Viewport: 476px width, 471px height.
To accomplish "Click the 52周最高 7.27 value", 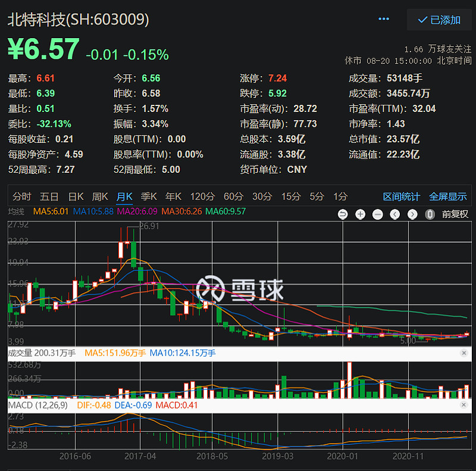I will 65,170.
